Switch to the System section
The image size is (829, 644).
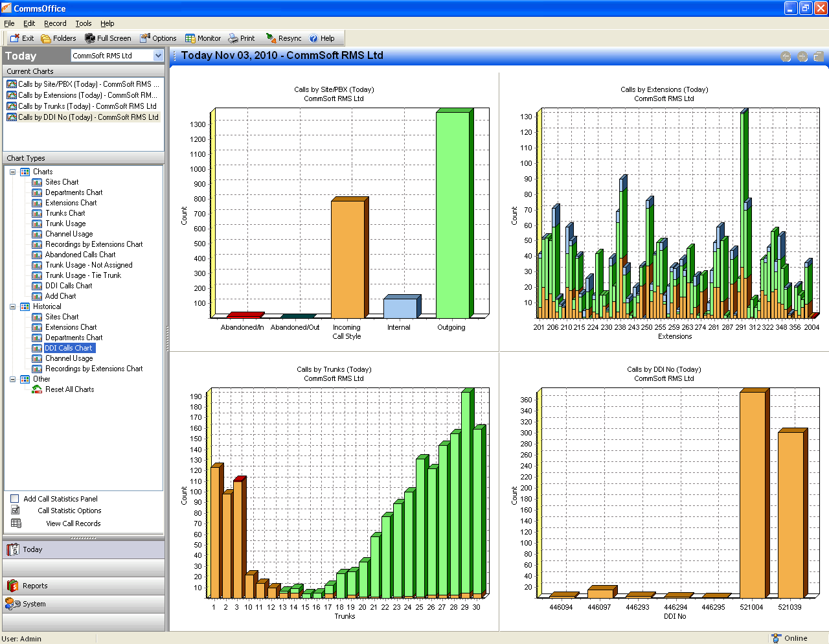pos(84,604)
